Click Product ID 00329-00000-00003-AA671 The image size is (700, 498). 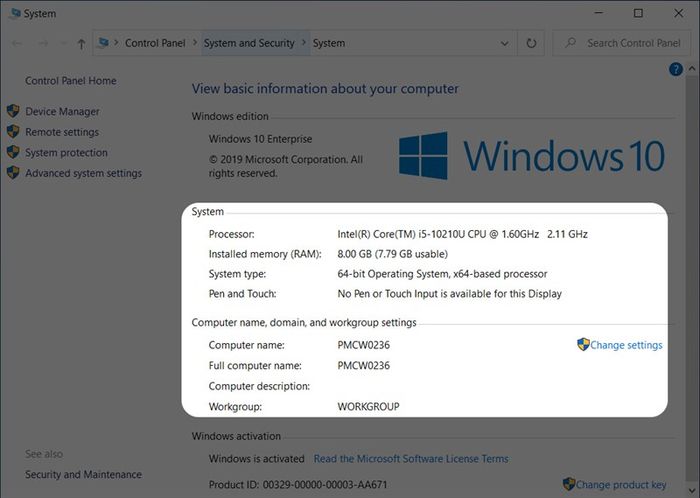(298, 485)
